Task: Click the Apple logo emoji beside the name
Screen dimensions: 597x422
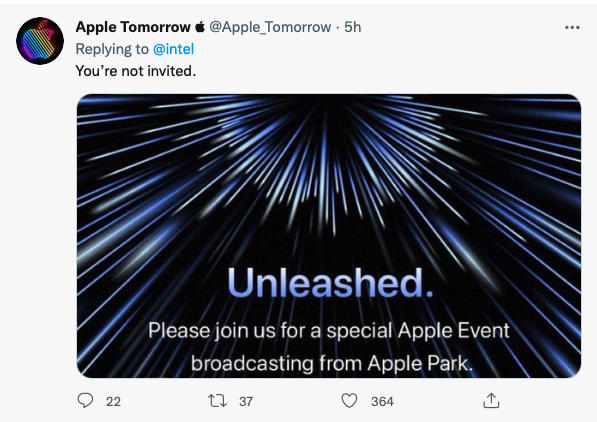Action: point(200,27)
